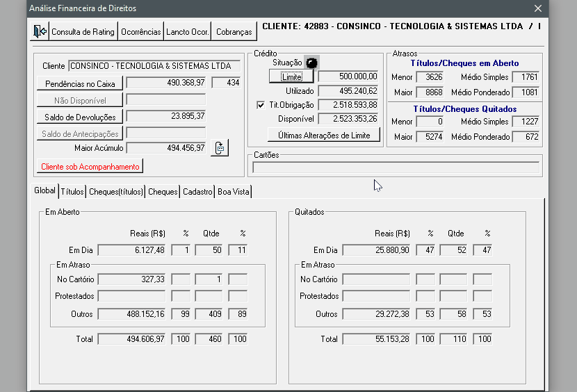Click Em Aberto Maior value 8868
577x392 pixels.
click(430, 92)
